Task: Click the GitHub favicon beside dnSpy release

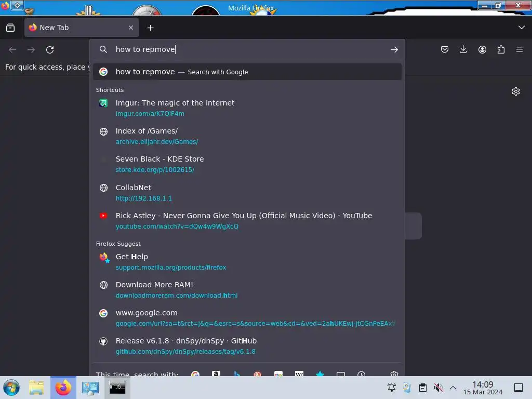Action: [x=103, y=341]
